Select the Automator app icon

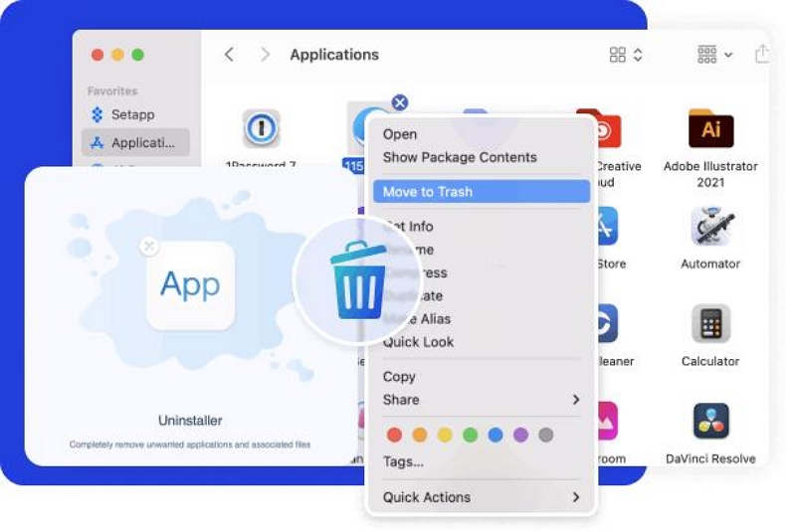click(710, 226)
